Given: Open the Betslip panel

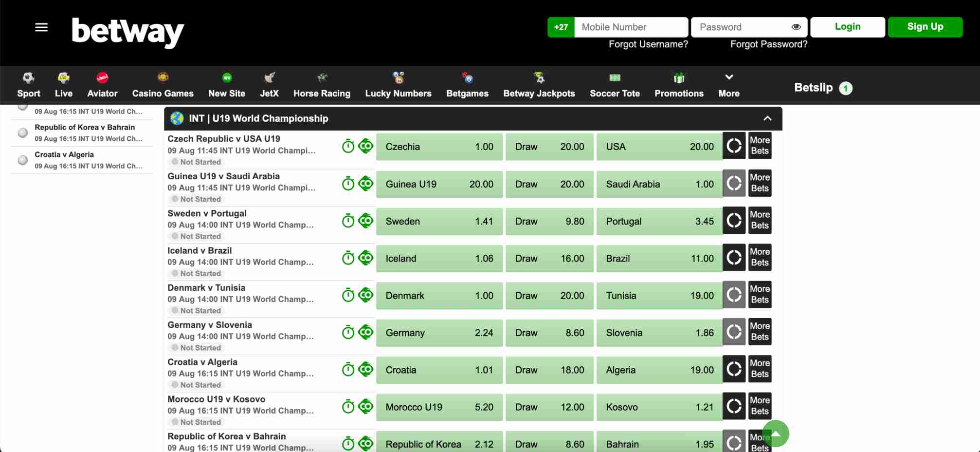Looking at the screenshot, I should point(823,88).
